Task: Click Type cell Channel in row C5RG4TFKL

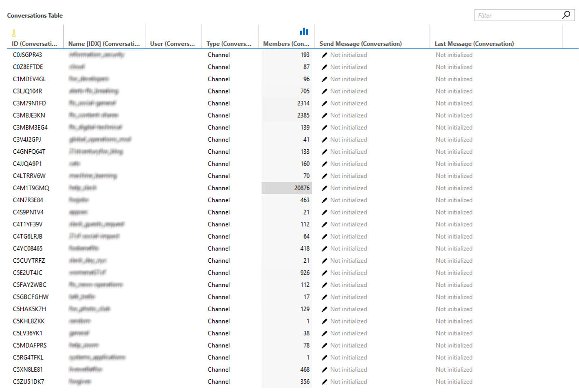Action: coord(218,357)
